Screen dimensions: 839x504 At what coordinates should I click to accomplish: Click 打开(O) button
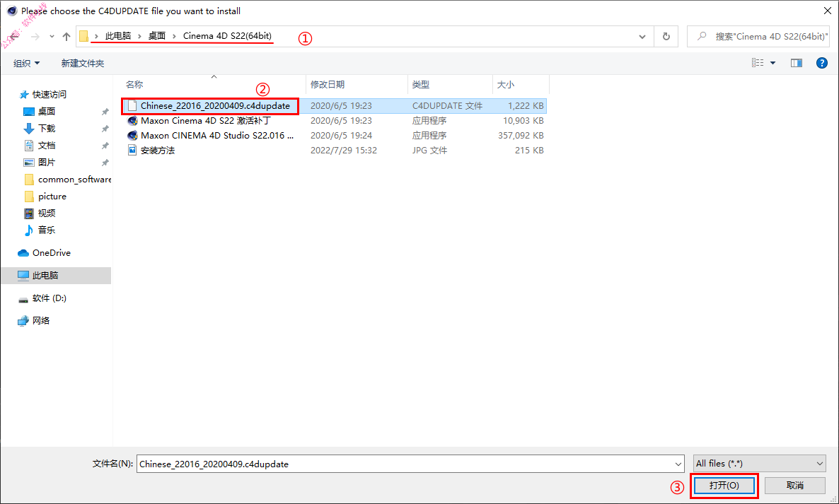[724, 486]
